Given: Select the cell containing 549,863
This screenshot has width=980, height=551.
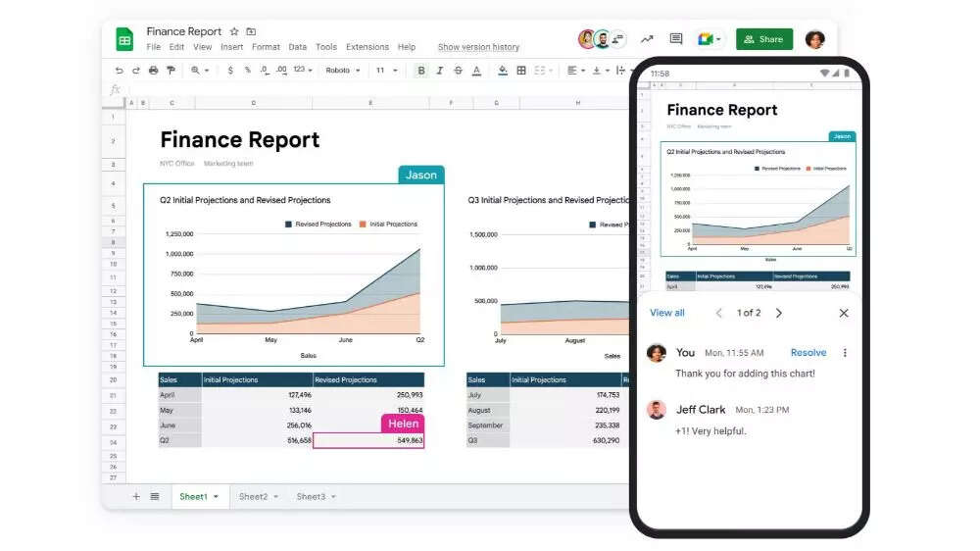Looking at the screenshot, I should pos(368,441).
